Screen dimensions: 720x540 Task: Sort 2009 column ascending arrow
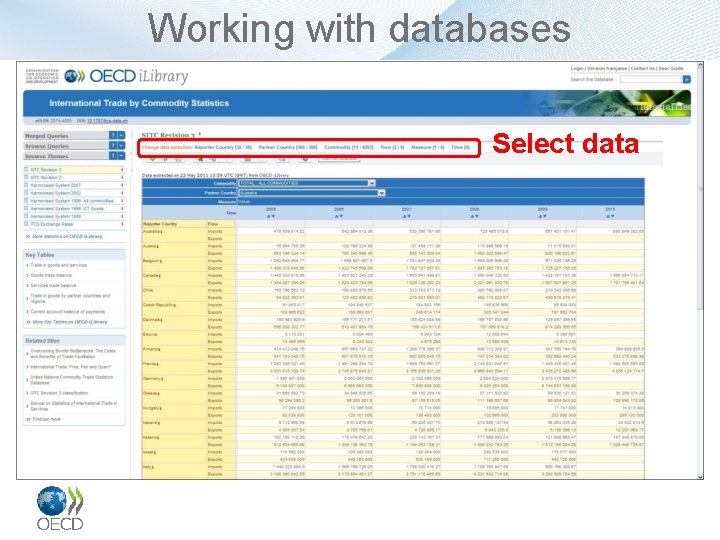click(540, 216)
